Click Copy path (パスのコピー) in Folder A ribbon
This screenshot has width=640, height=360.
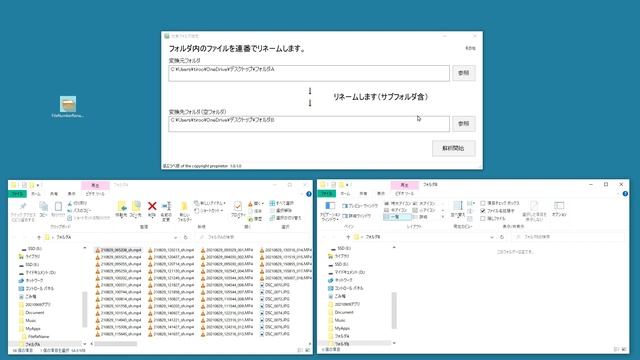79,210
